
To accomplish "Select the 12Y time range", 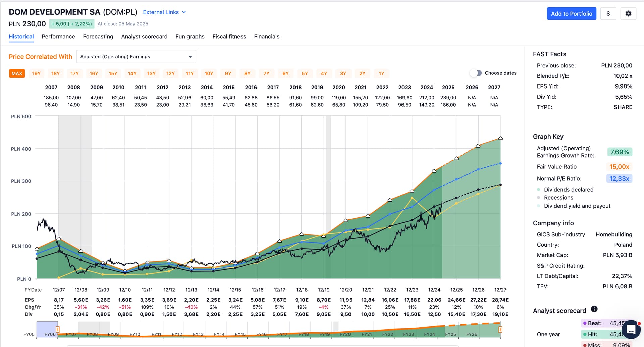I will click(170, 73).
